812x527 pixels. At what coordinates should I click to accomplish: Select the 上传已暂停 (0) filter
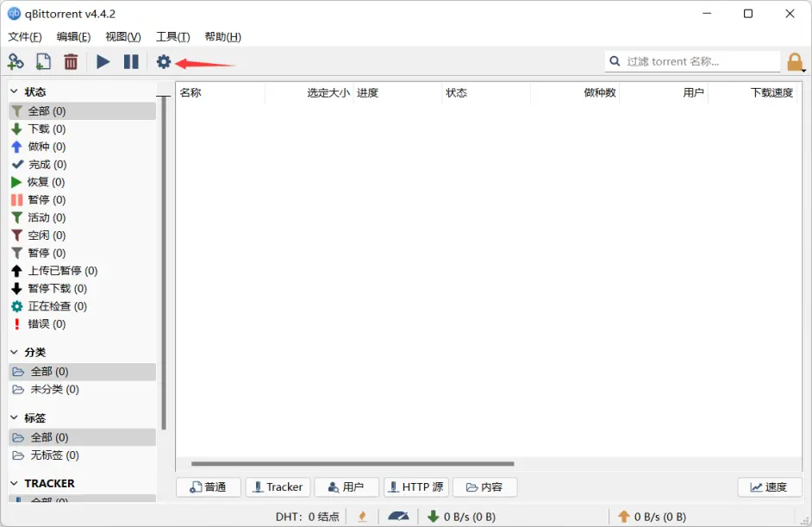(x=83, y=271)
